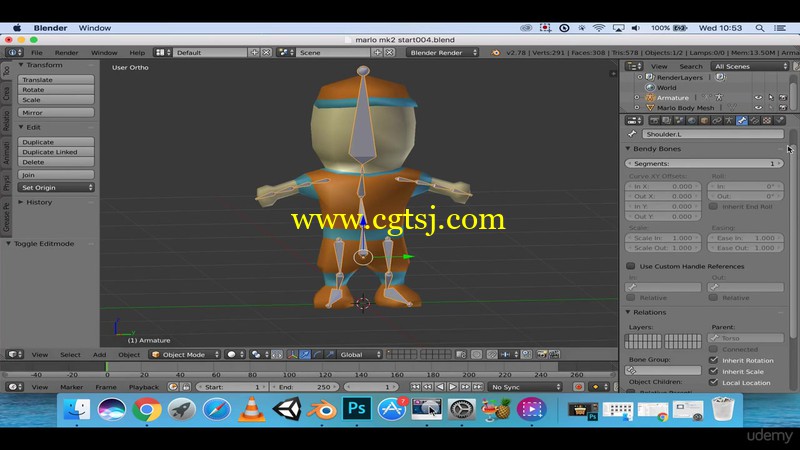Open the Bone Constraints properties tab icon
Image resolution: width=800 pixels, height=450 pixels.
(754, 120)
